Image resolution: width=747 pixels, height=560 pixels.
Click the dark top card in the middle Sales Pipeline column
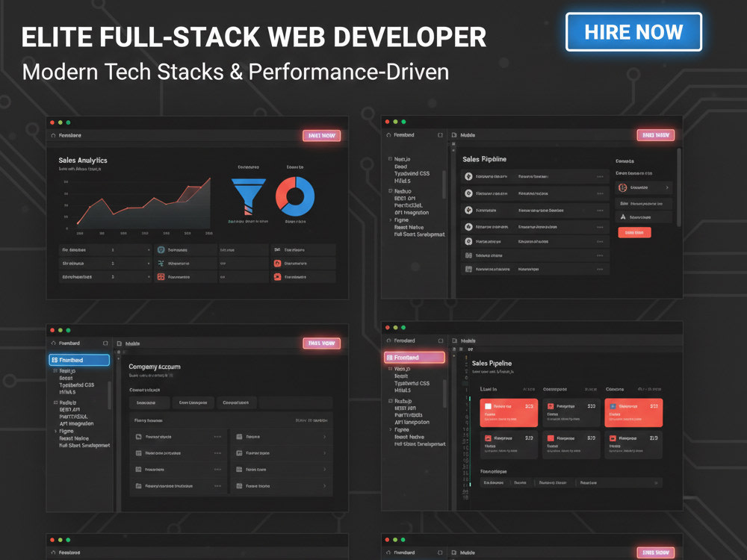tap(571, 413)
